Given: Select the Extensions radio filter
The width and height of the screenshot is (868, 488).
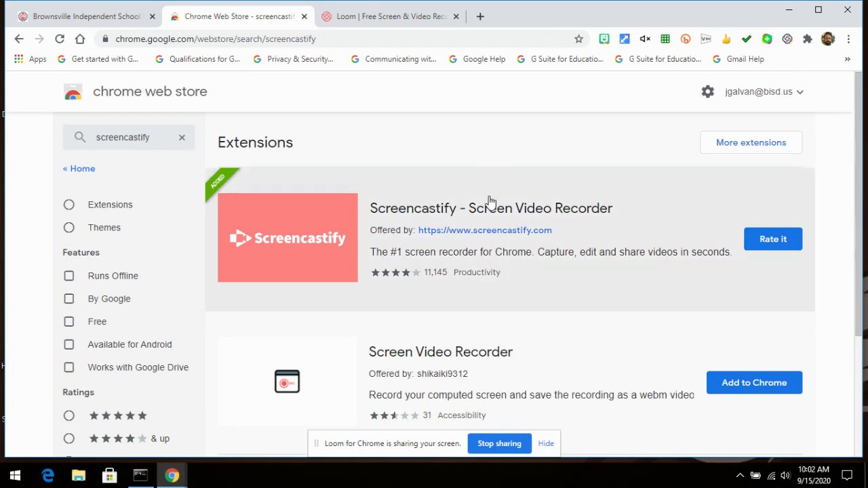Looking at the screenshot, I should pos(69,205).
